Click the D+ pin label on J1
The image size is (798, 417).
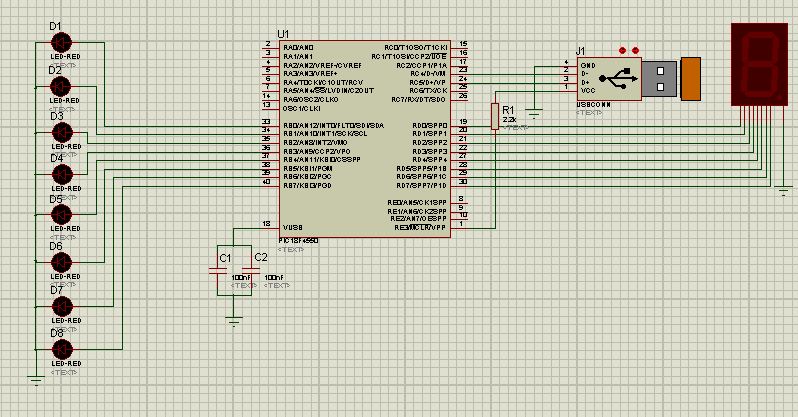pos(585,82)
